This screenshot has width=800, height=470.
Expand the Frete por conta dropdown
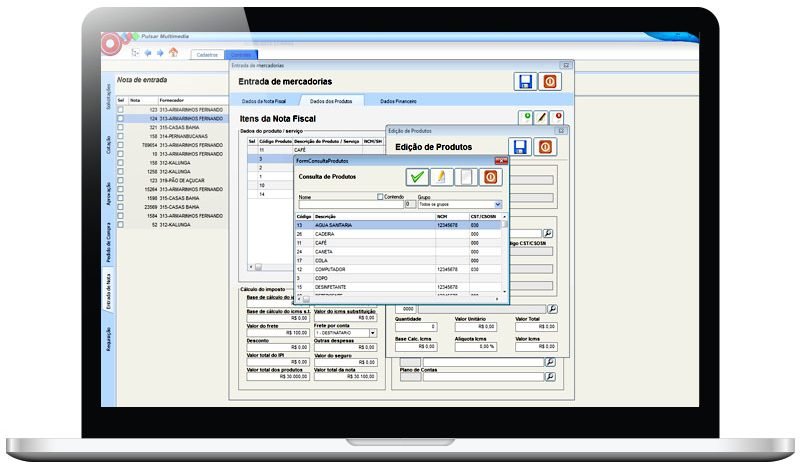(373, 332)
